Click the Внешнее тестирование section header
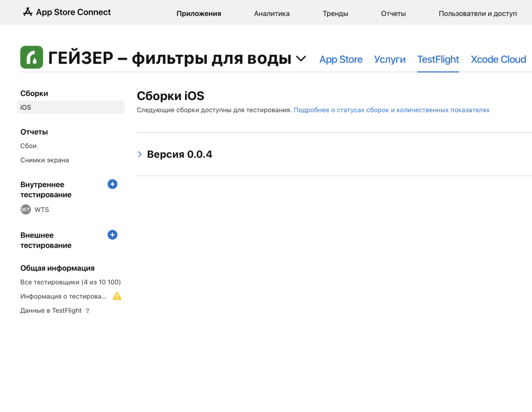The height and width of the screenshot is (412, 532). pyautogui.click(x=46, y=240)
